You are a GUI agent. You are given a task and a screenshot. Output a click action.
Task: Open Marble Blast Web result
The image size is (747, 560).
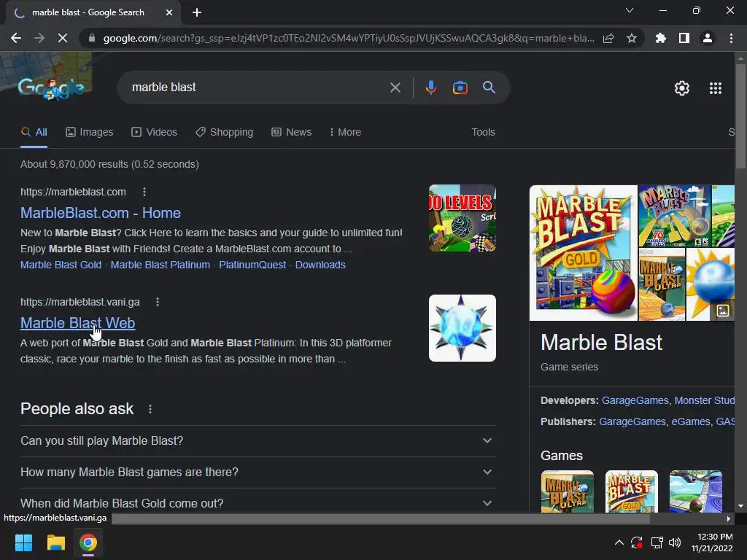pos(77,323)
